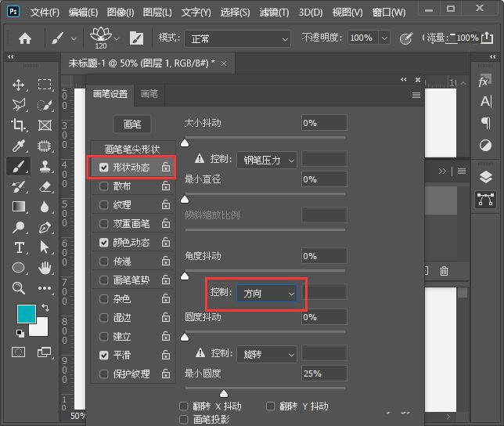This screenshot has height=426, width=504.
Task: Select the Move tool
Action: (19, 85)
